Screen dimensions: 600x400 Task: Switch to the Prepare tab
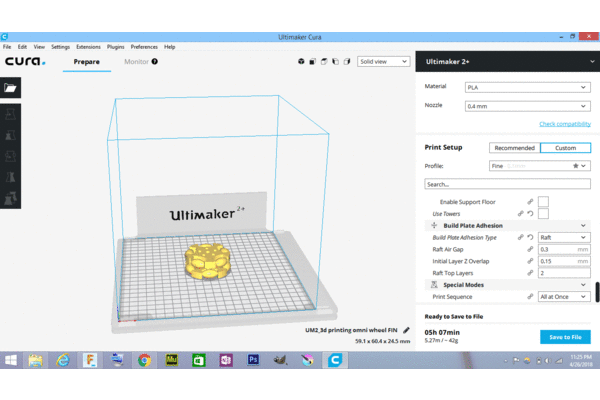(x=87, y=62)
